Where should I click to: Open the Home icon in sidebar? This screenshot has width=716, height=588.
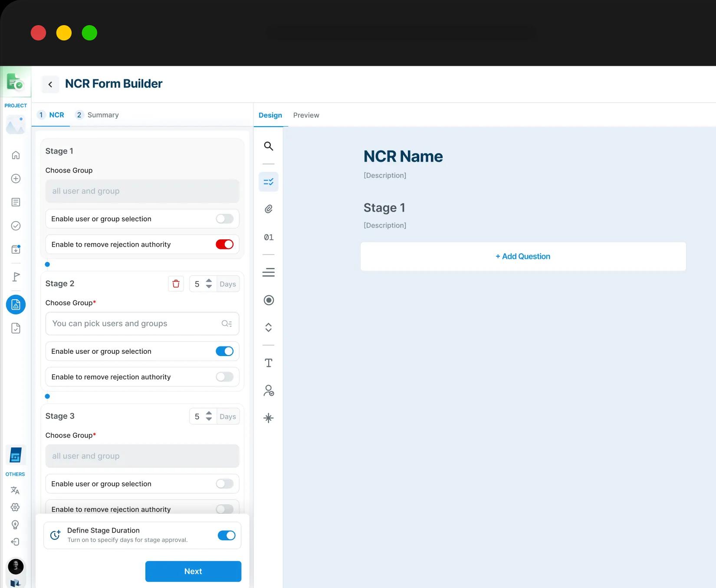(16, 155)
